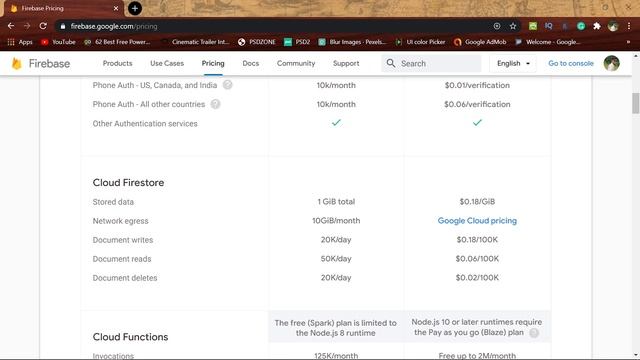The height and width of the screenshot is (360, 640).
Task: Open the English language dropdown
Action: coord(513,63)
